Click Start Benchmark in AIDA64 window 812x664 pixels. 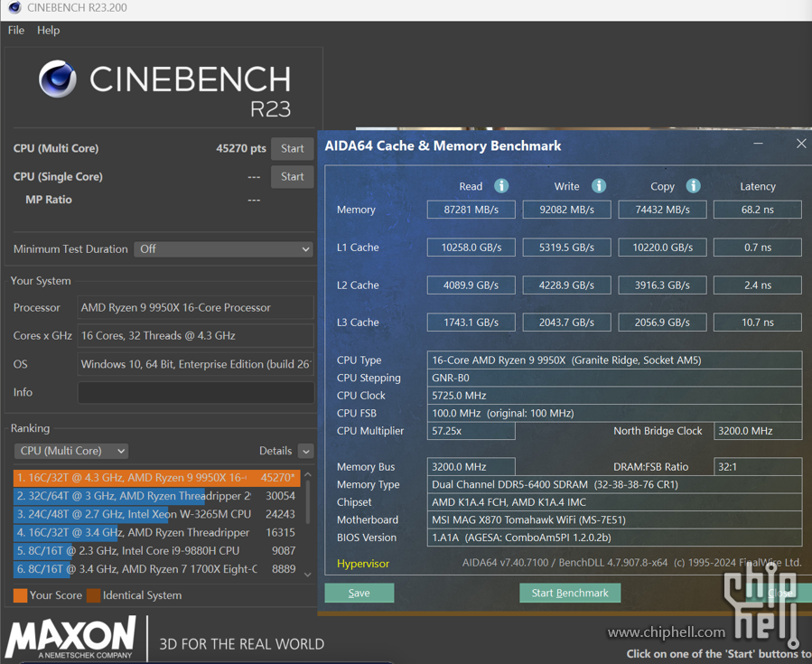(x=570, y=593)
